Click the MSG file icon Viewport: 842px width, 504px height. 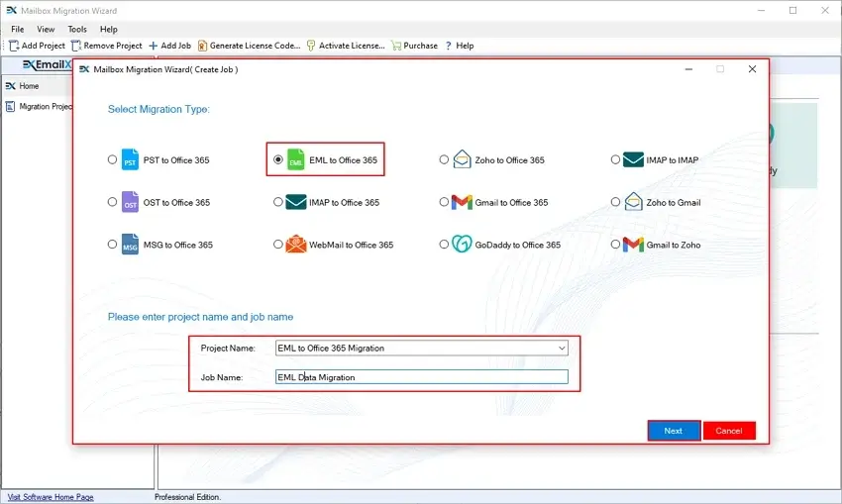130,245
